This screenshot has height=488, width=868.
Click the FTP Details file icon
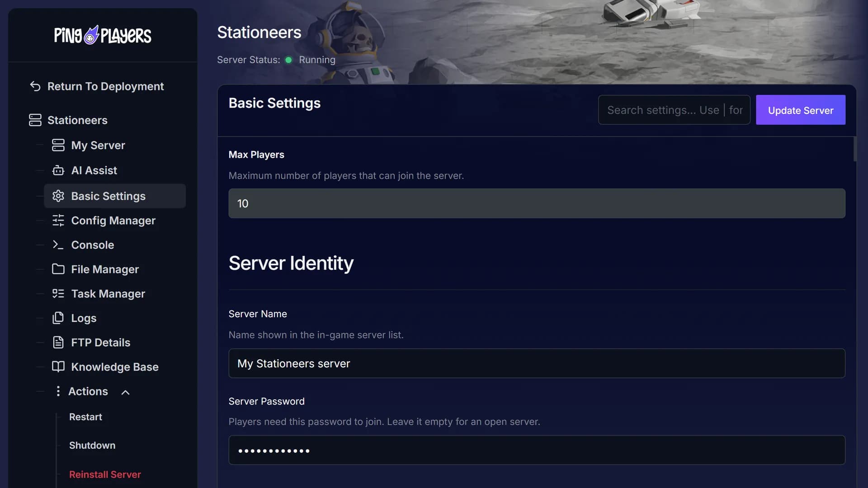58,343
